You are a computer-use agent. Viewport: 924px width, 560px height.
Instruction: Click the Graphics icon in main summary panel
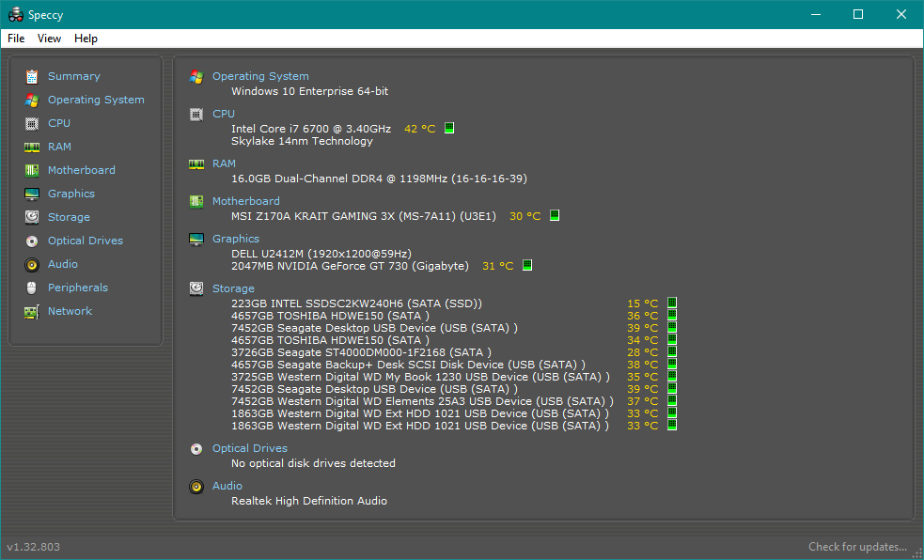(x=196, y=239)
